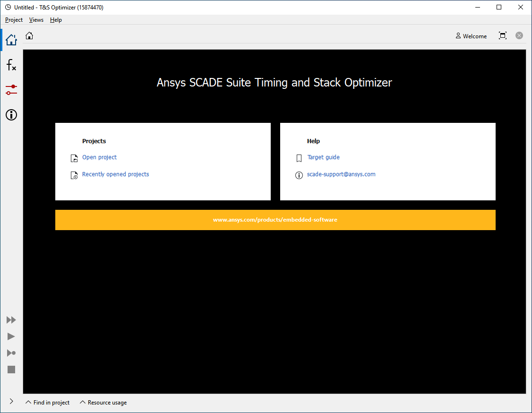Screen dimensions: 532x413
Task: Close the Welcome view
Action: coord(519,35)
